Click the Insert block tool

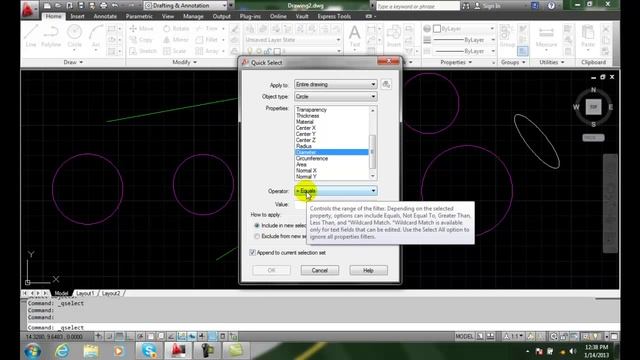coord(393,36)
